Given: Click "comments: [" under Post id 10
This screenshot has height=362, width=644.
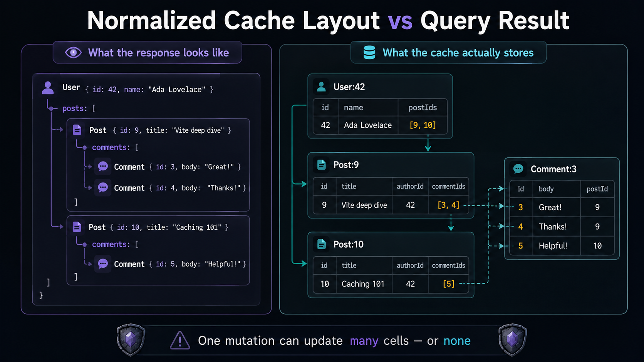Looking at the screenshot, I should pyautogui.click(x=115, y=244).
